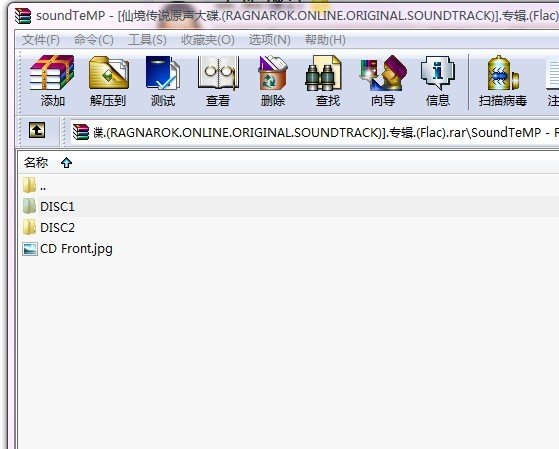Open the 查看 (View) tool
Screen dimensions: 559x449
pyautogui.click(x=218, y=73)
